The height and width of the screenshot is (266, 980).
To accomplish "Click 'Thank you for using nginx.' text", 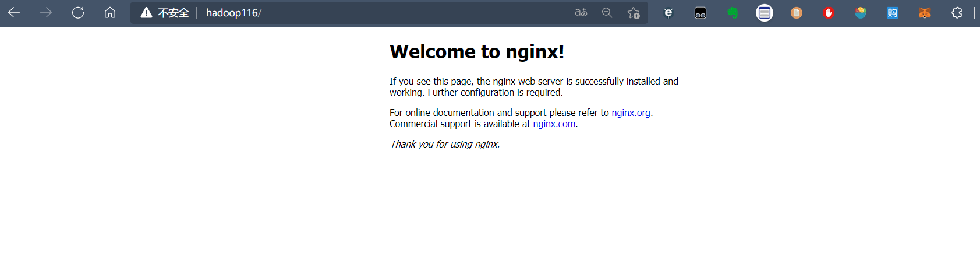I will point(445,144).
